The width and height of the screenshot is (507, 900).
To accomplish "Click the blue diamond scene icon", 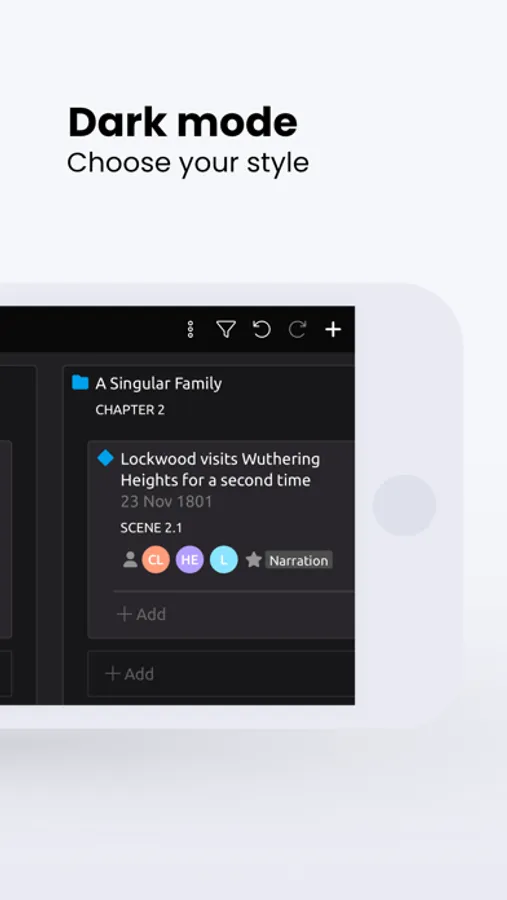I will (106, 458).
